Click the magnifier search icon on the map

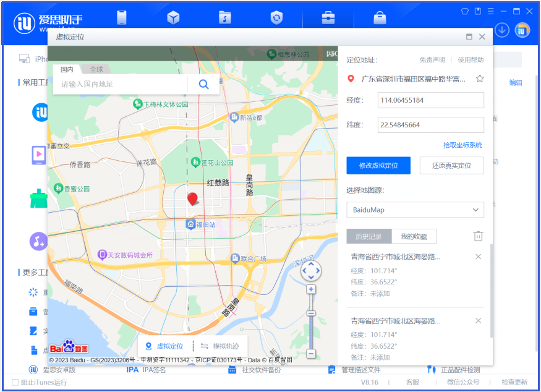(203, 84)
